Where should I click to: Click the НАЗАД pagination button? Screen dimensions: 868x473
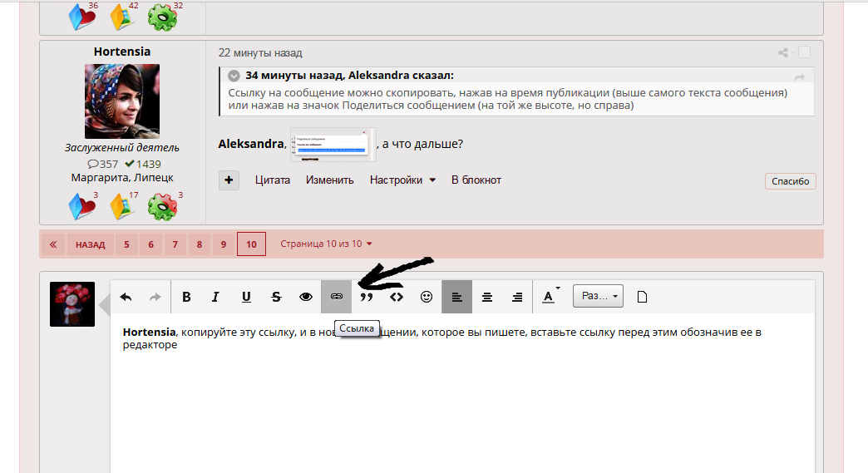point(90,244)
